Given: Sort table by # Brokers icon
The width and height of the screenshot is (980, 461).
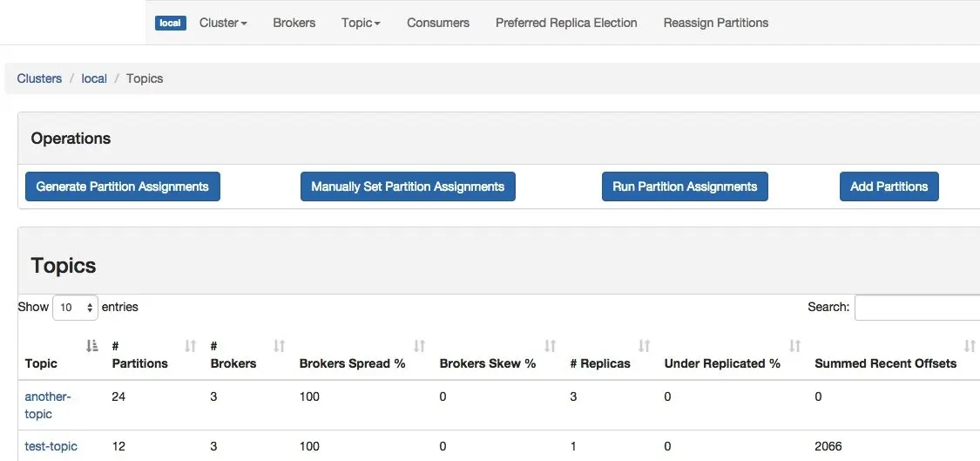Looking at the screenshot, I should pyautogui.click(x=280, y=346).
